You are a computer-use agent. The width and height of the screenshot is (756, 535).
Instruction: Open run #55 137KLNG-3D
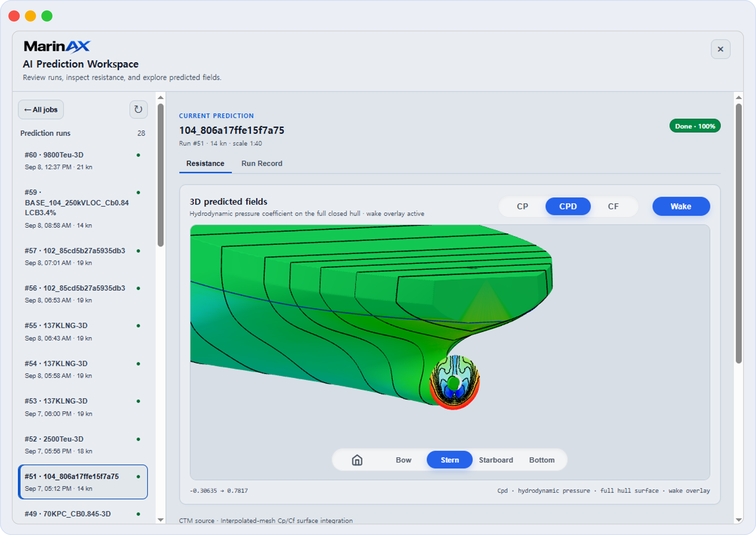[x=83, y=331]
